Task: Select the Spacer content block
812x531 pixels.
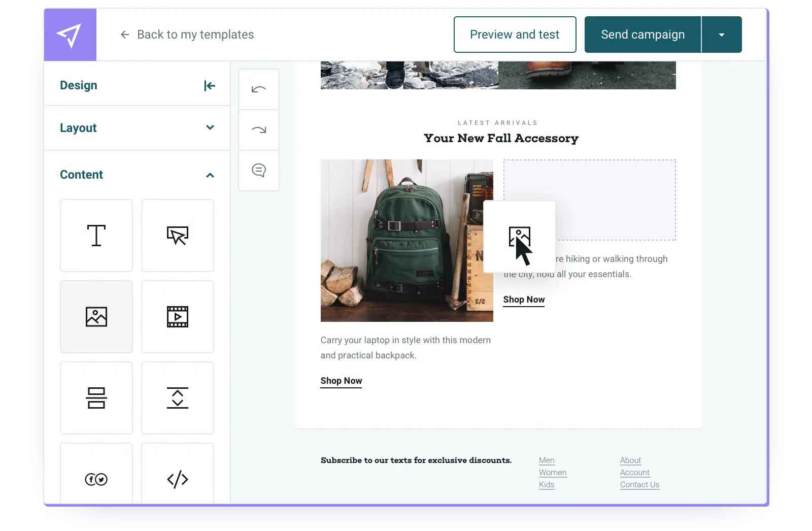Action: 178,398
